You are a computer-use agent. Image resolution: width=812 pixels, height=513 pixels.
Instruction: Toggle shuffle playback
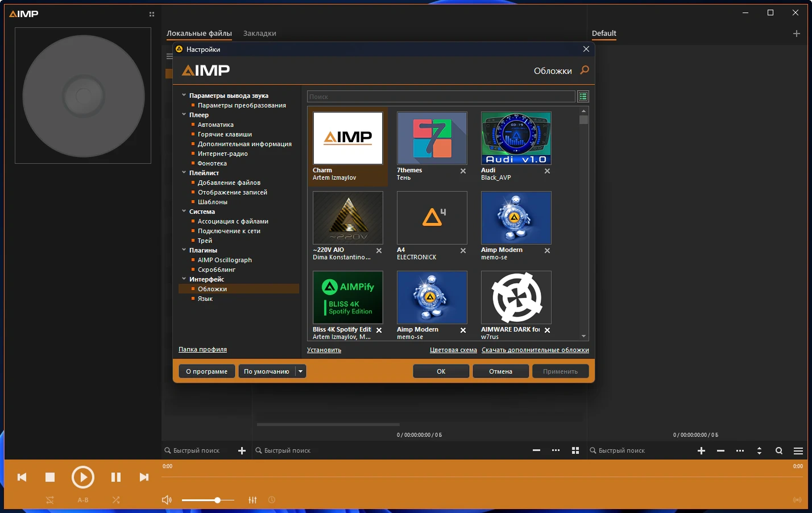pyautogui.click(x=116, y=500)
